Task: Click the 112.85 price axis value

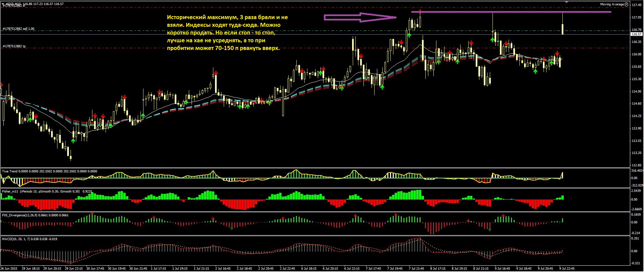Action: point(637,165)
